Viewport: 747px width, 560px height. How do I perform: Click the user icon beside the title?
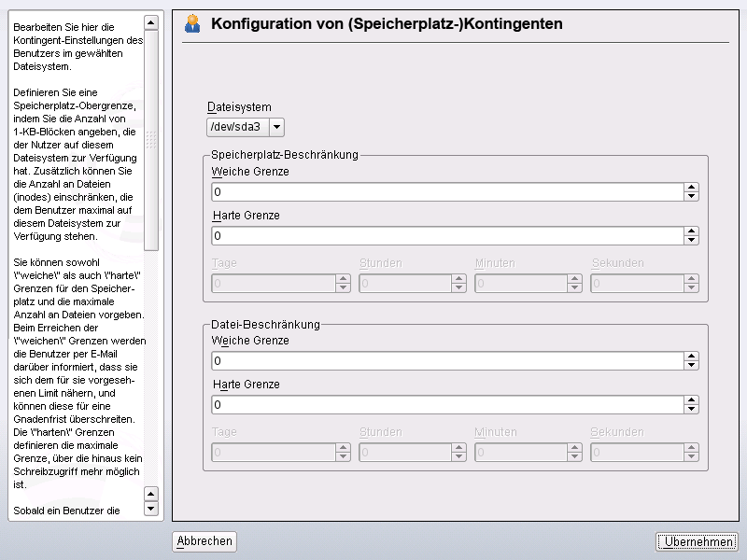[192, 23]
